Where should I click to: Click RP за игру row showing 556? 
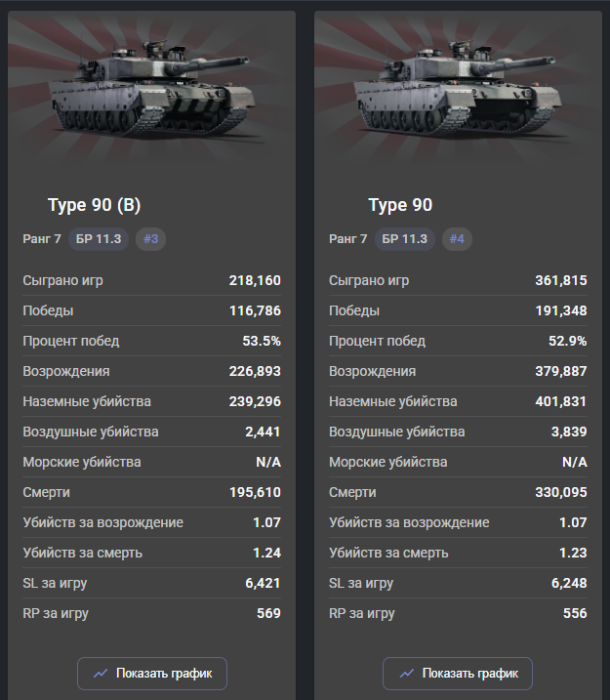click(458, 613)
